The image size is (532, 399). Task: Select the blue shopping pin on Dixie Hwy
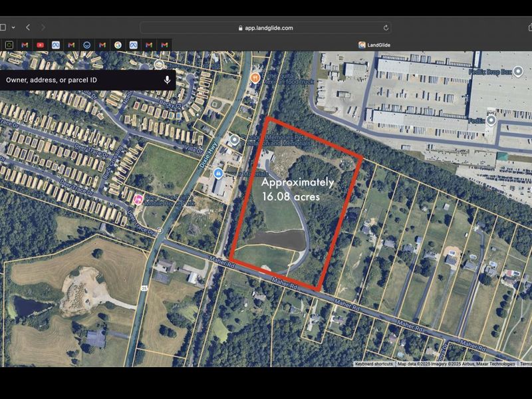click(217, 174)
